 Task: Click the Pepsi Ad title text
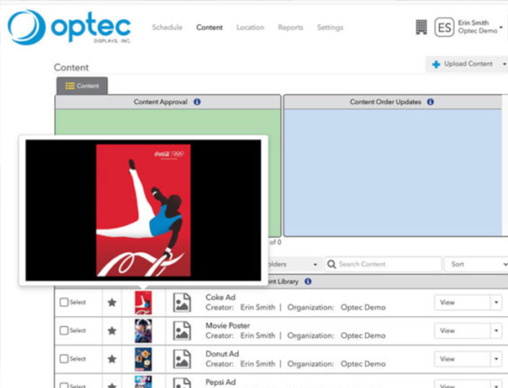(x=220, y=382)
